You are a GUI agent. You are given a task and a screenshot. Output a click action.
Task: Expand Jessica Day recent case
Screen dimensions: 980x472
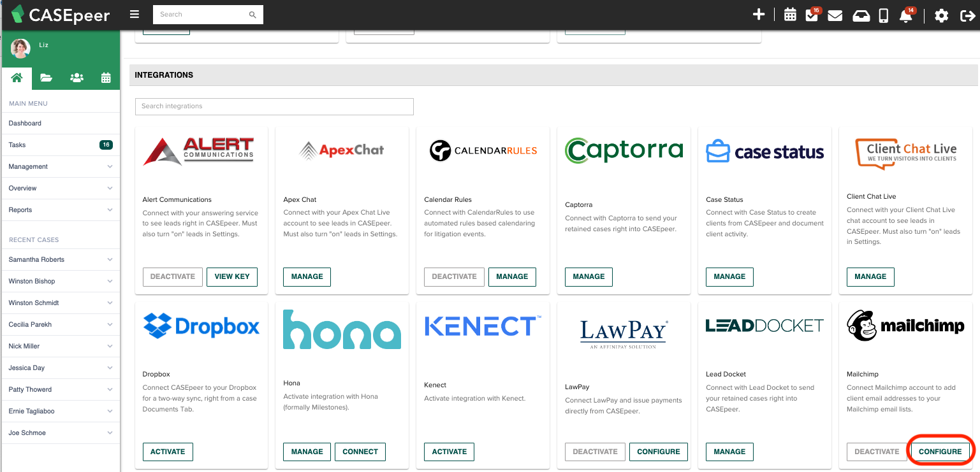click(60, 368)
